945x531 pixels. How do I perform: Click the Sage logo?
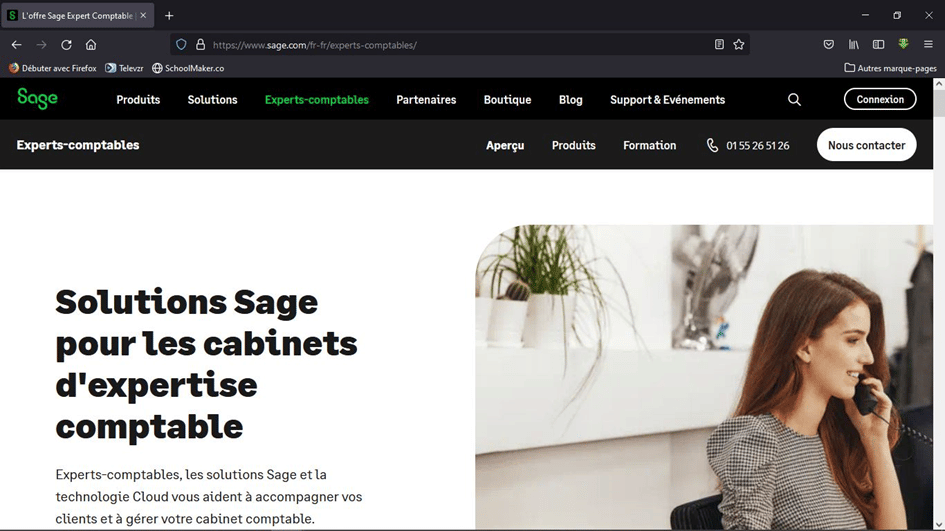click(37, 99)
